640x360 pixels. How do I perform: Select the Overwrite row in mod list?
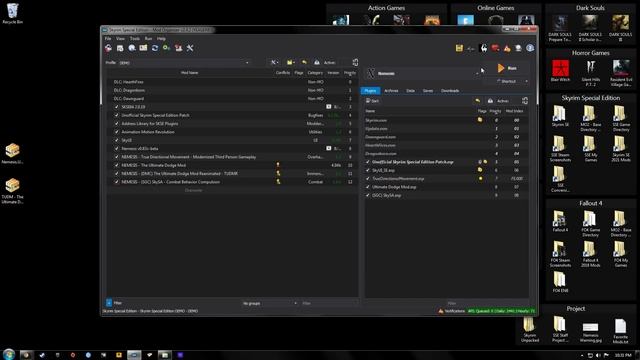(232, 190)
